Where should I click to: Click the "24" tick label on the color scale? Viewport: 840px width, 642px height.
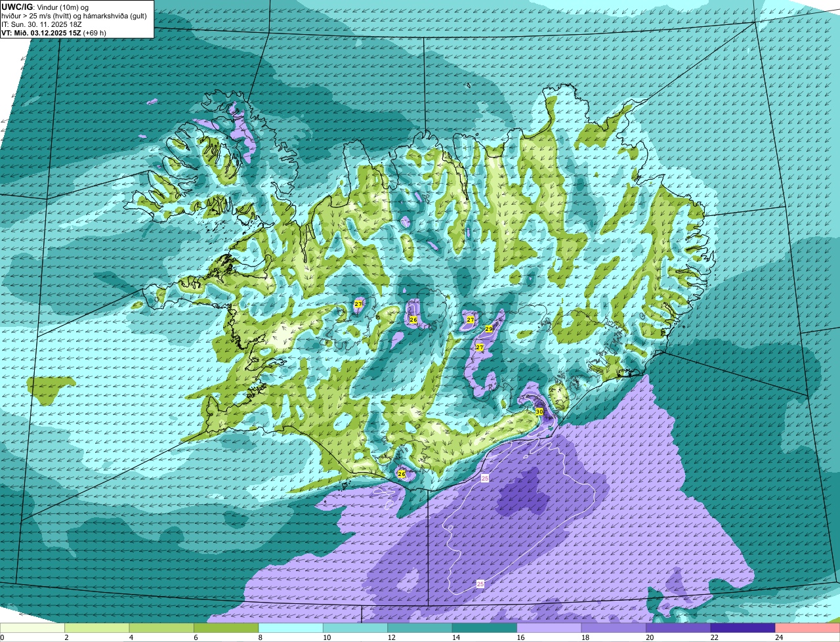pos(778,637)
